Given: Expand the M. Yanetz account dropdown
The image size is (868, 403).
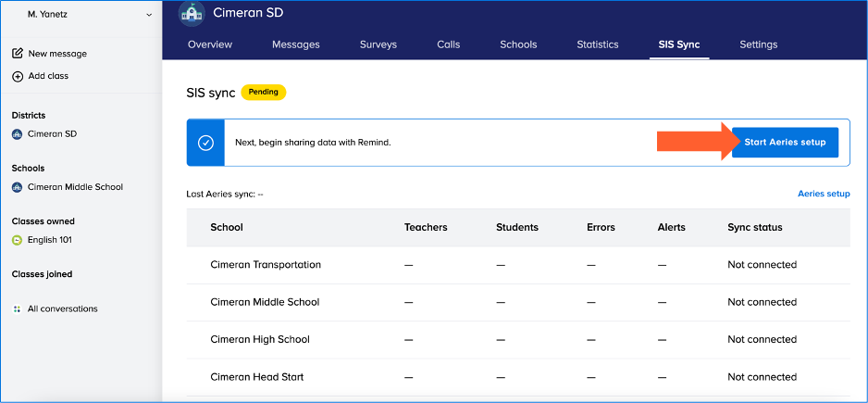Looking at the screenshot, I should click(x=150, y=15).
